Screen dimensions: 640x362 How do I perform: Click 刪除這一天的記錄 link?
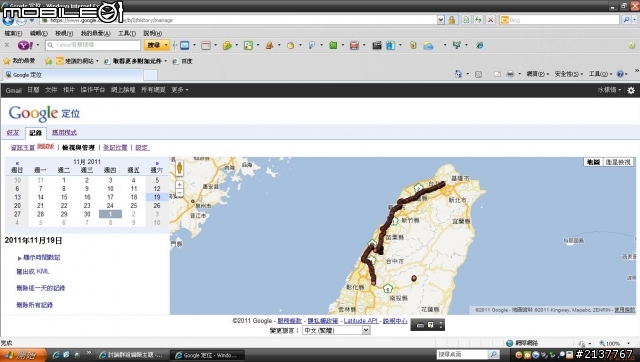click(x=40, y=288)
